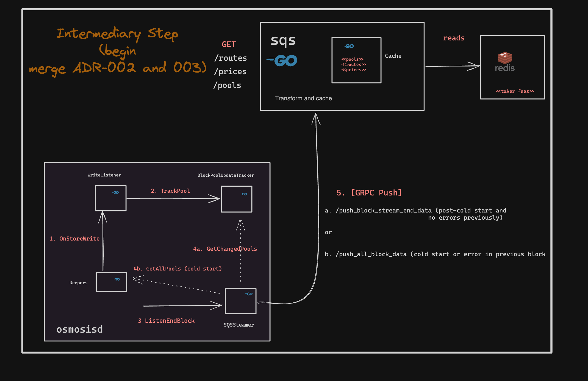Select the '2. TrackPool' arrow label
This screenshot has width=588, height=381.
(170, 191)
